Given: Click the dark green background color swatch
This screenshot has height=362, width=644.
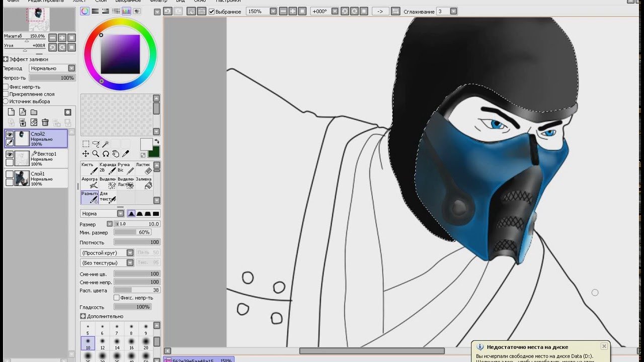Looking at the screenshot, I should pyautogui.click(x=154, y=152).
